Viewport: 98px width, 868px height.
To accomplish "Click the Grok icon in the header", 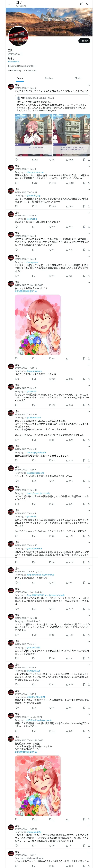I will pyautogui.click(x=81, y=4).
